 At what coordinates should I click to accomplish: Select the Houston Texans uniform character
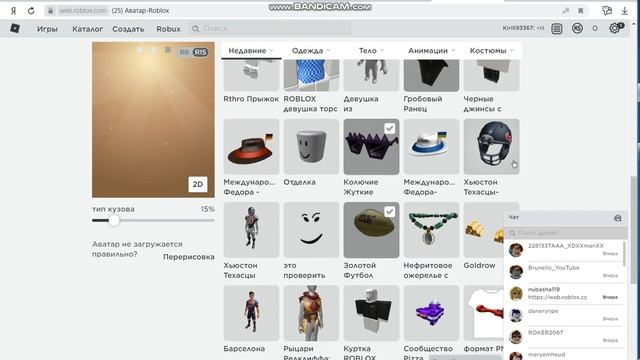pos(251,230)
